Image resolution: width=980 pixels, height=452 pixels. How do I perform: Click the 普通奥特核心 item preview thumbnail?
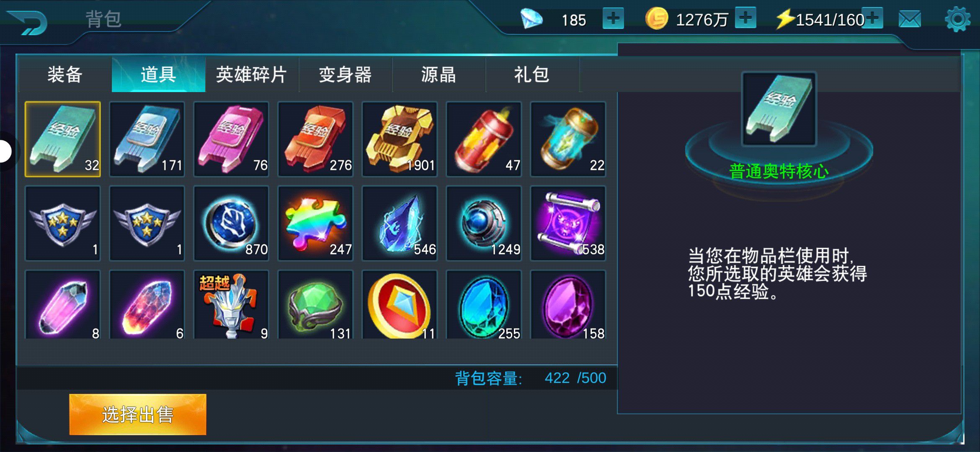pos(779,109)
